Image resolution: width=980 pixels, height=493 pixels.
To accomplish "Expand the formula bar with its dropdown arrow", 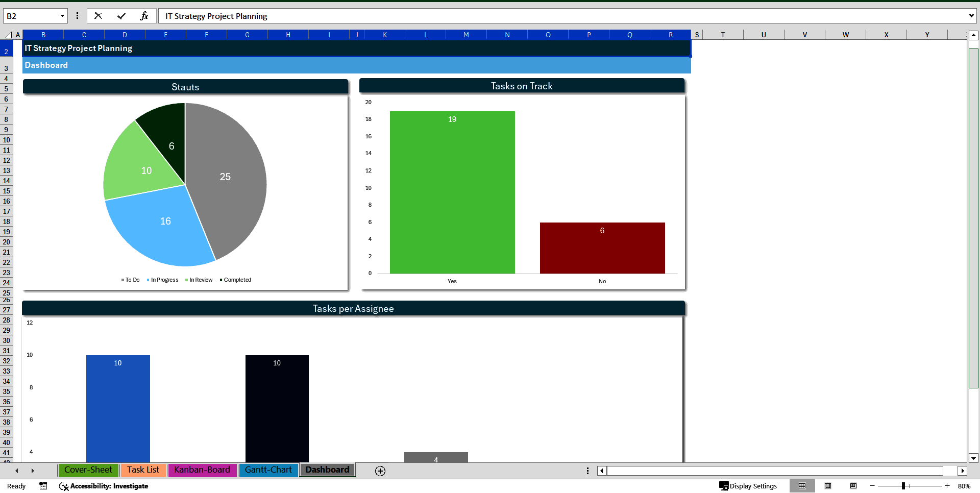I will coord(971,16).
